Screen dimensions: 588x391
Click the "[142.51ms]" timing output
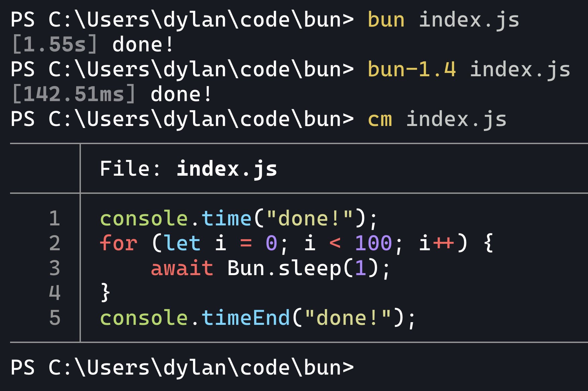[x=73, y=94]
